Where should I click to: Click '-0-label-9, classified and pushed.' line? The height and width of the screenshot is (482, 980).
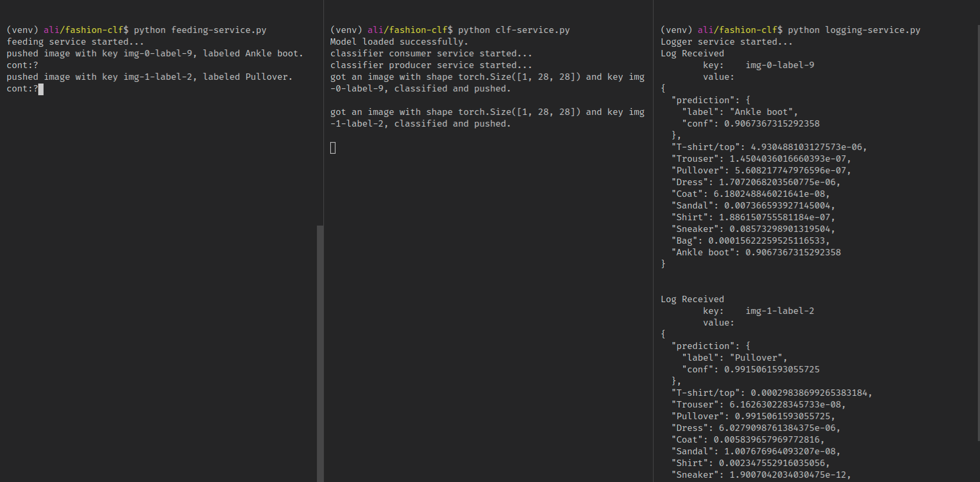coord(421,88)
